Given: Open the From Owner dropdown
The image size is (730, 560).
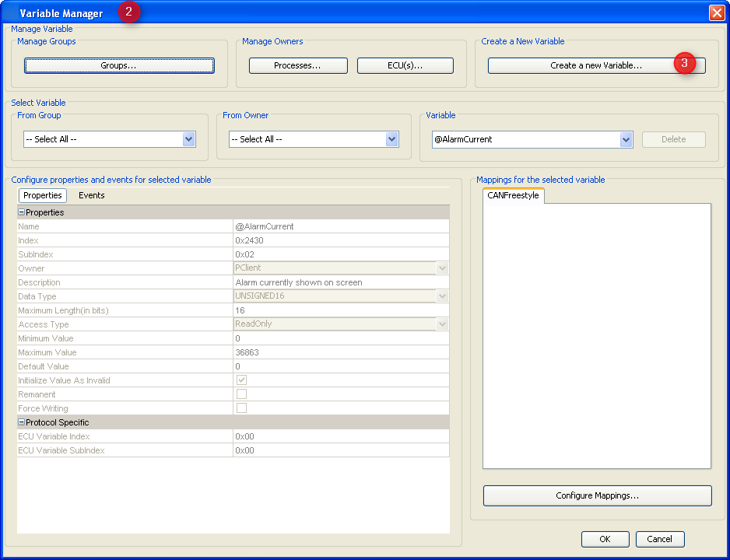Looking at the screenshot, I should [393, 138].
